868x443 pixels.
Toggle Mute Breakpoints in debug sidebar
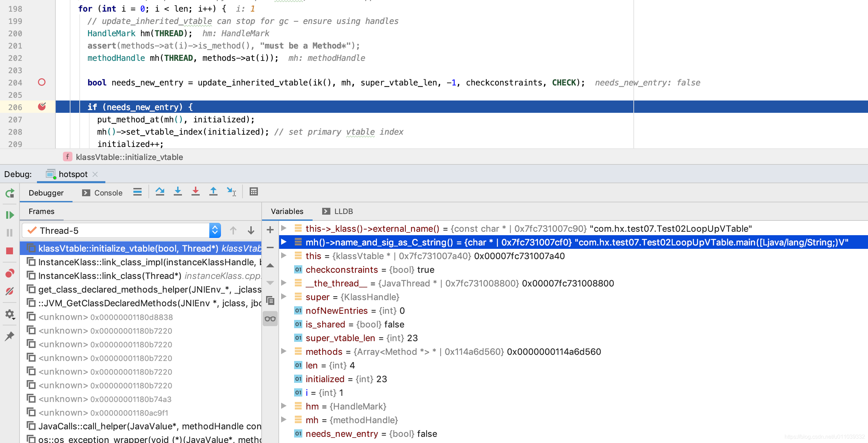(x=10, y=291)
